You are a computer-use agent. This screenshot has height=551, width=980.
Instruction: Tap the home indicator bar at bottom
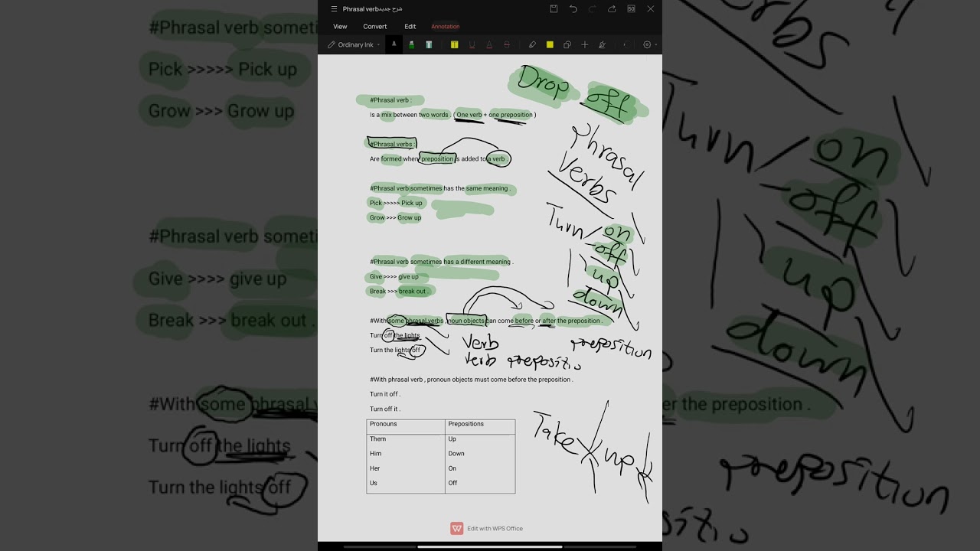pos(490,546)
